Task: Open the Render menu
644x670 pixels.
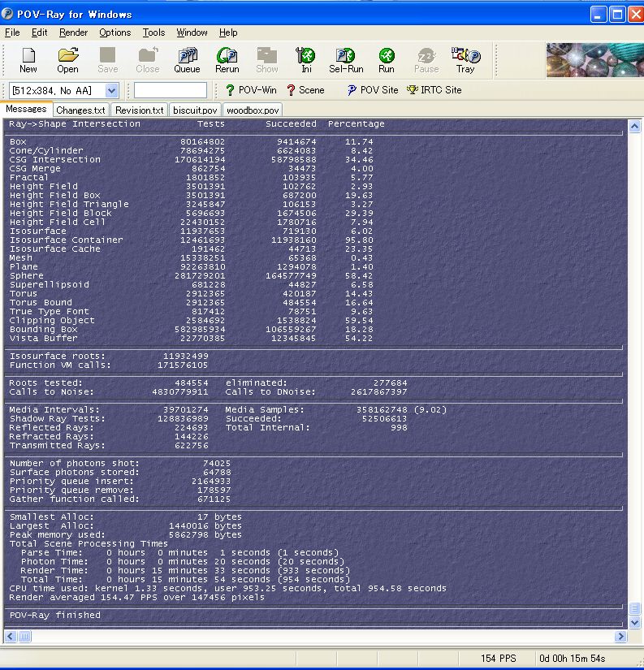Action: [x=74, y=32]
